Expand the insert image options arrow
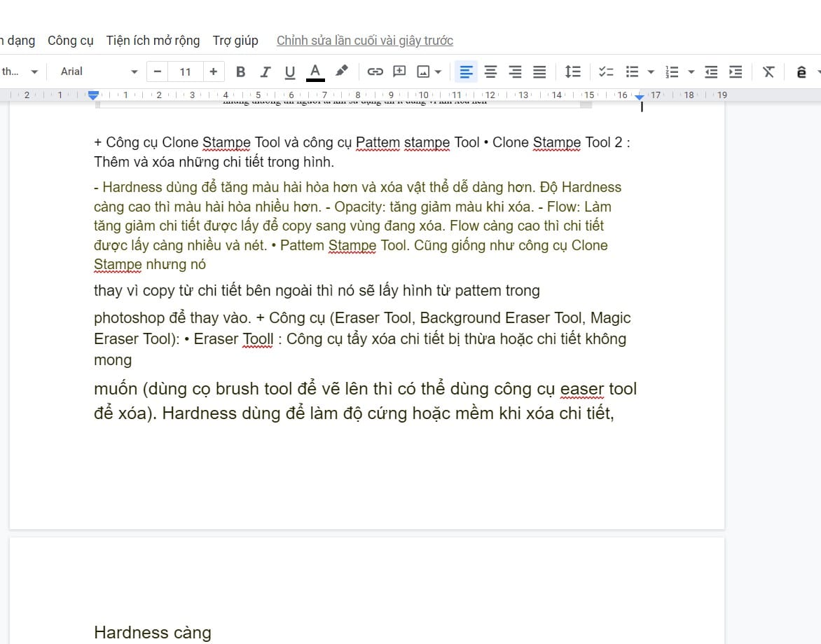 [439, 71]
